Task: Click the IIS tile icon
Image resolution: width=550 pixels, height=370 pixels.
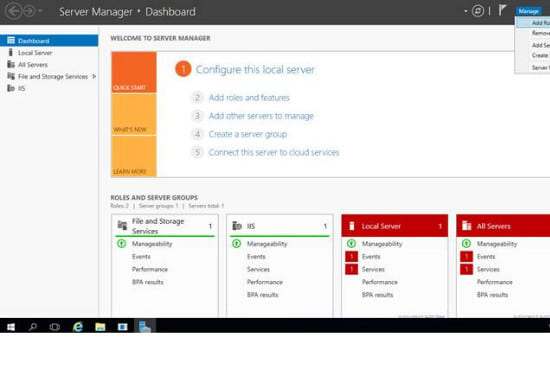Action: (237, 226)
